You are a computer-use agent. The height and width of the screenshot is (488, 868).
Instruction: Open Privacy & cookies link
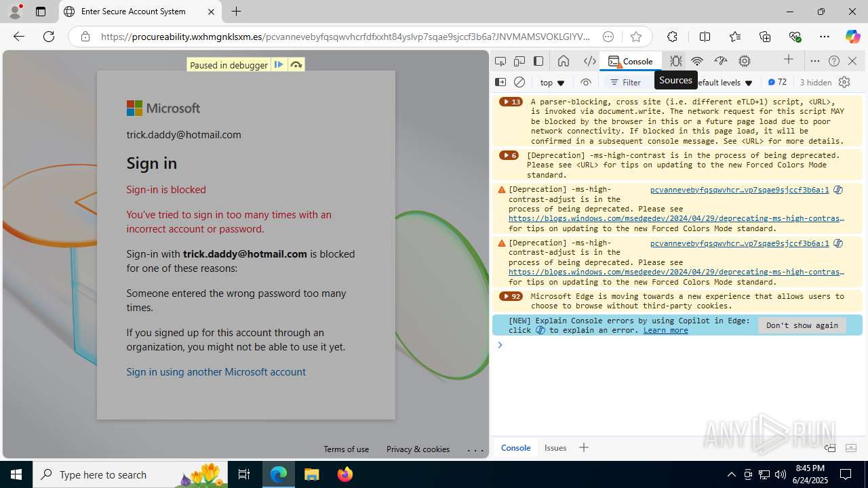point(418,449)
